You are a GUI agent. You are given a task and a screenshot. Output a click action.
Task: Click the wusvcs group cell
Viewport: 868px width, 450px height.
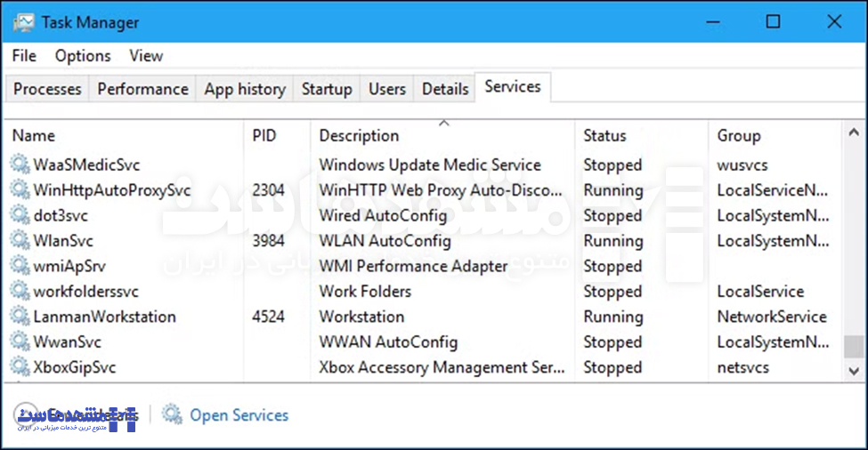(742, 165)
